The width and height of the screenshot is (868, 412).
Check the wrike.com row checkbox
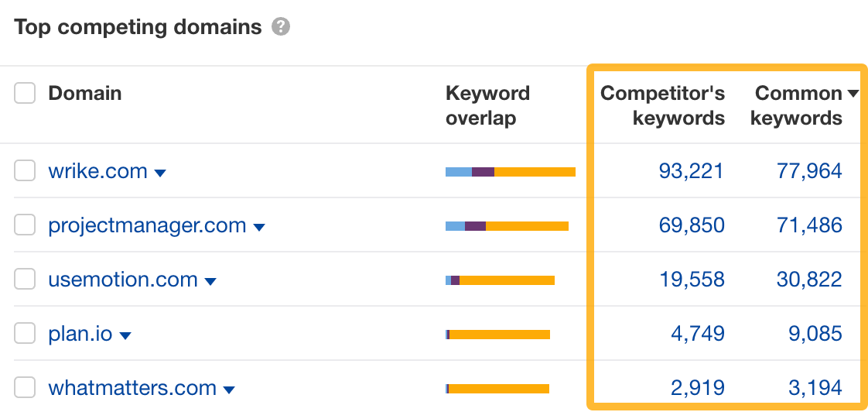click(24, 171)
